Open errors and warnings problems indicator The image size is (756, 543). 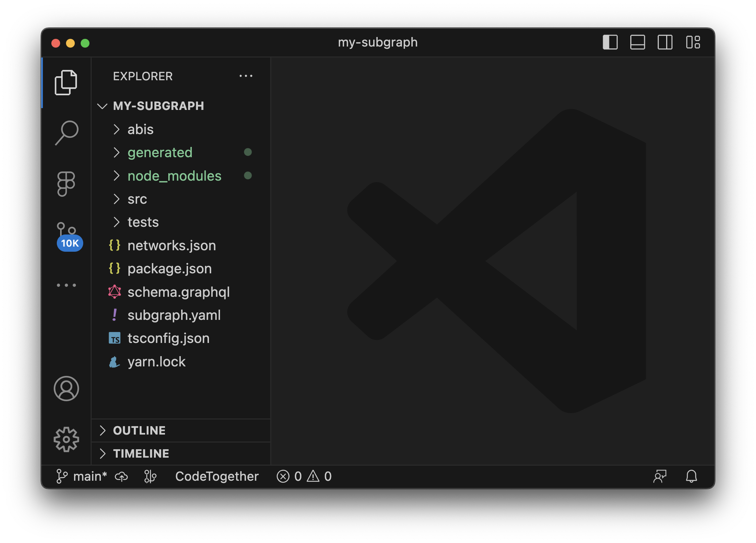tap(304, 476)
